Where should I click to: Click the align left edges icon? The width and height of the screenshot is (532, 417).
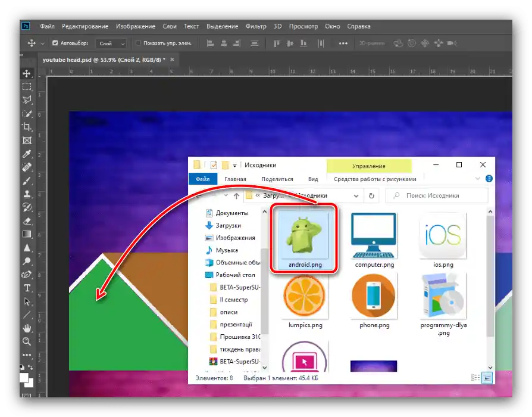point(210,43)
